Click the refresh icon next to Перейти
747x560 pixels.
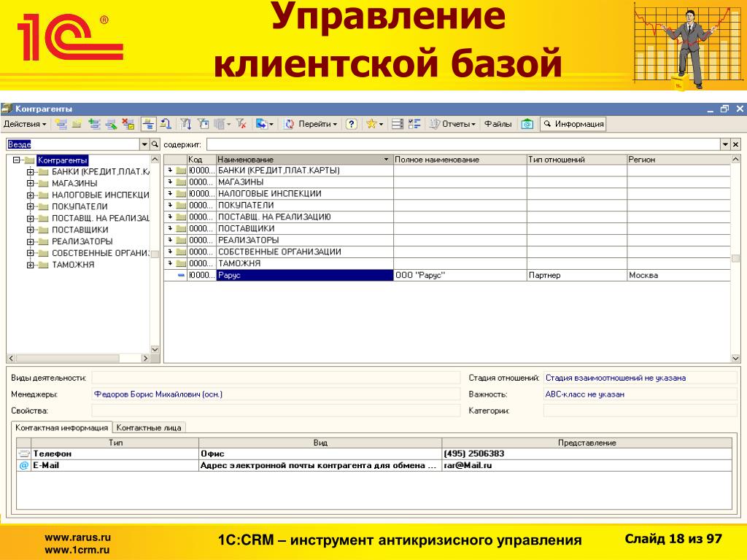coord(289,124)
